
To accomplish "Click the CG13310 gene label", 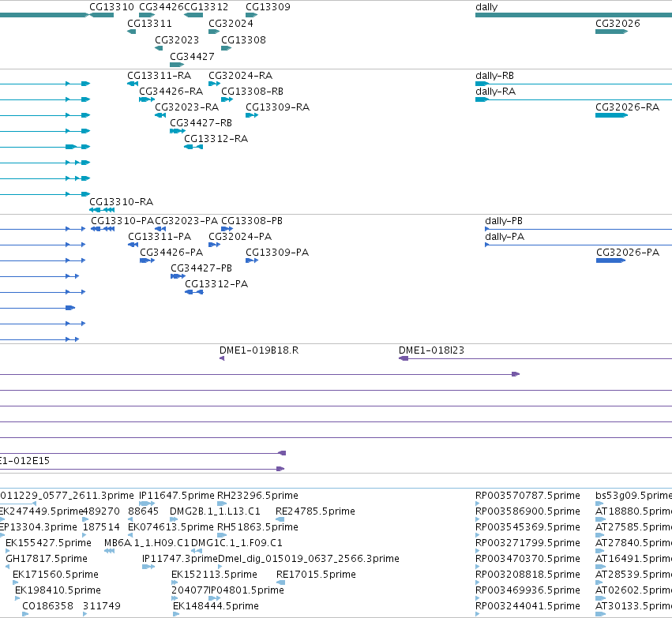I will click(x=111, y=7).
